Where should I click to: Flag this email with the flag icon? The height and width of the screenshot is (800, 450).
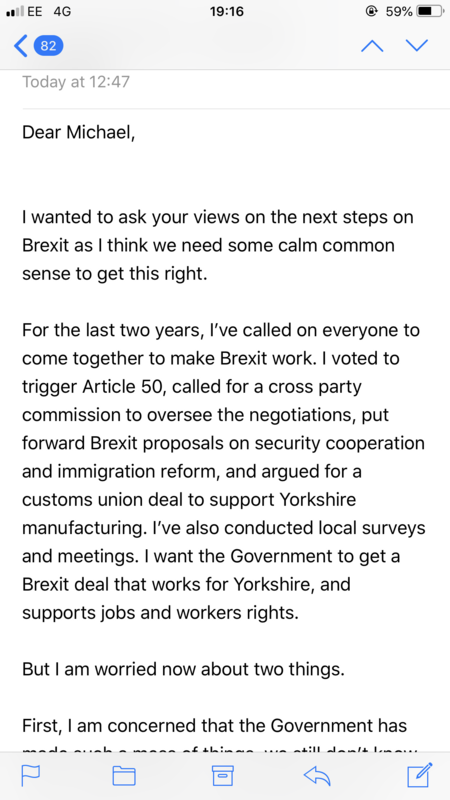click(x=30, y=776)
